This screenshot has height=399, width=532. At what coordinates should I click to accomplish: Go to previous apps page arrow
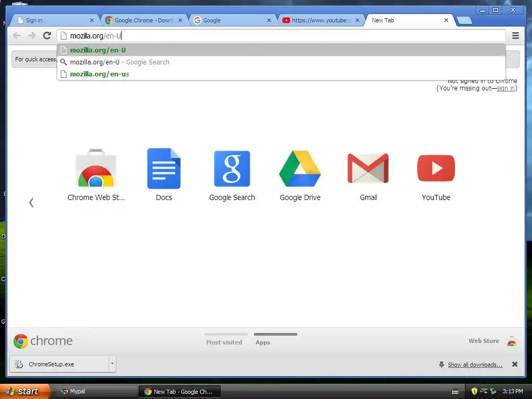click(31, 203)
